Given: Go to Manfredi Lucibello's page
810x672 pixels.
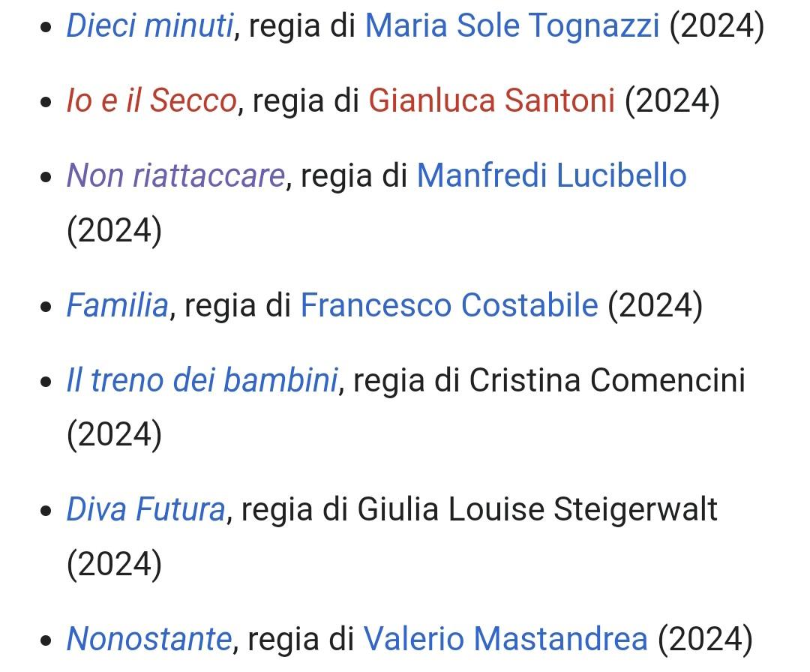Looking at the screenshot, I should 551,175.
